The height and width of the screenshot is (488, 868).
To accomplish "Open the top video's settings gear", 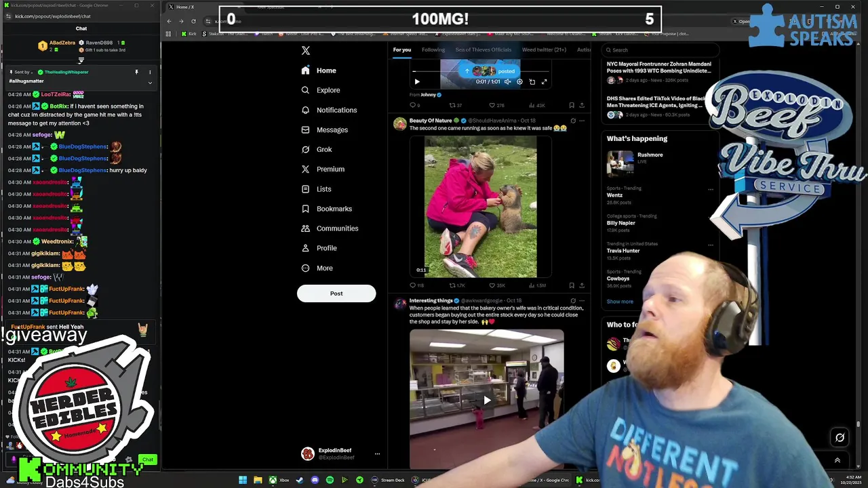I will [519, 81].
